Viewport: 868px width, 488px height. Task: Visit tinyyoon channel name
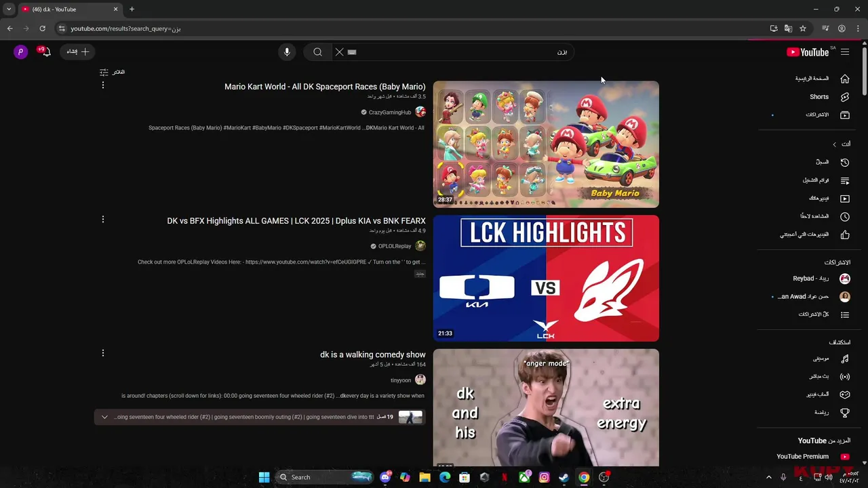pos(401,380)
